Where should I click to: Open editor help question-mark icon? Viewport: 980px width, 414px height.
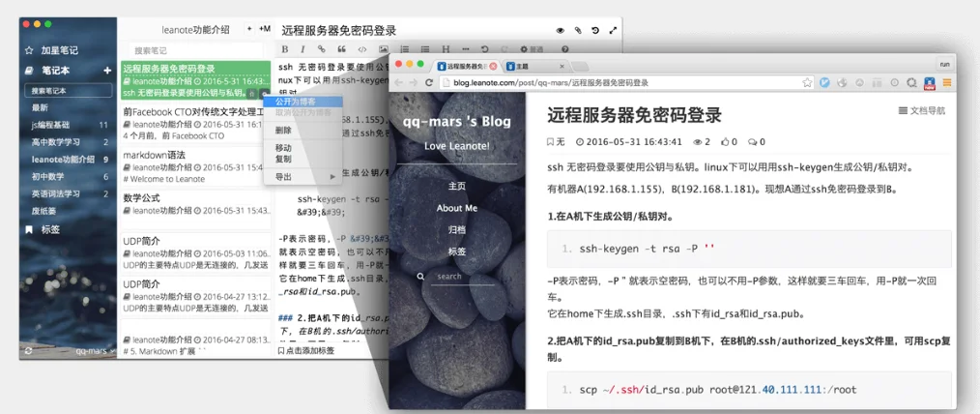click(565, 48)
